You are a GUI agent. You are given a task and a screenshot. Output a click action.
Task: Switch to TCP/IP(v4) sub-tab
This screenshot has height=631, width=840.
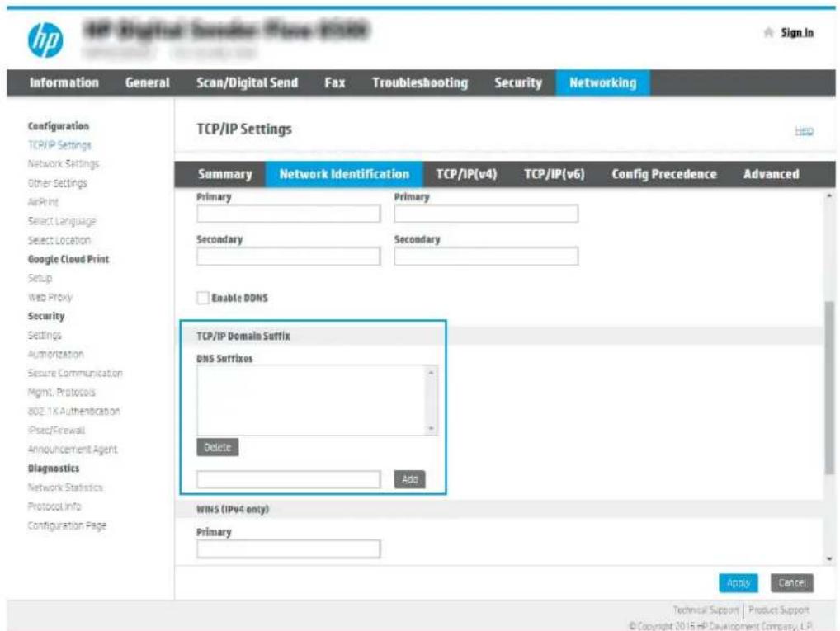[466, 174]
